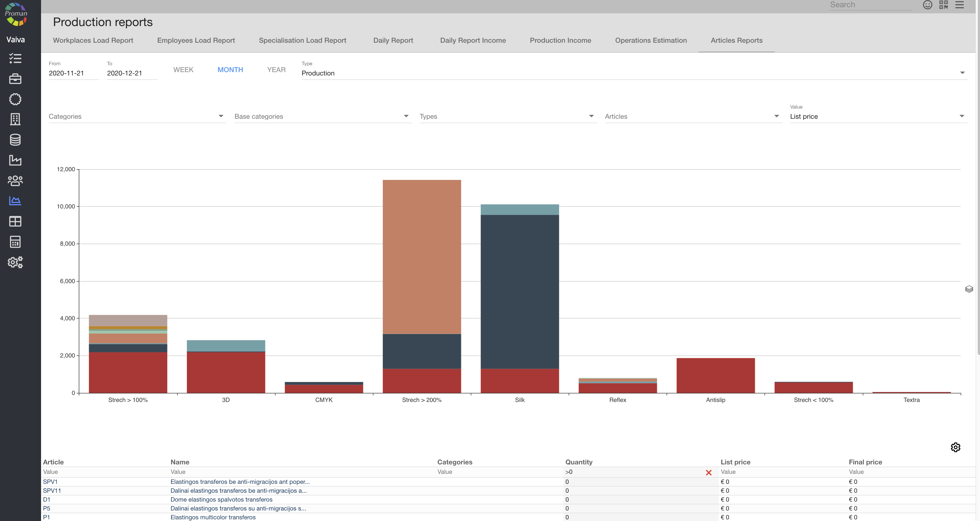Expand the Categories dropdown
The width and height of the screenshot is (980, 521).
pos(137,117)
